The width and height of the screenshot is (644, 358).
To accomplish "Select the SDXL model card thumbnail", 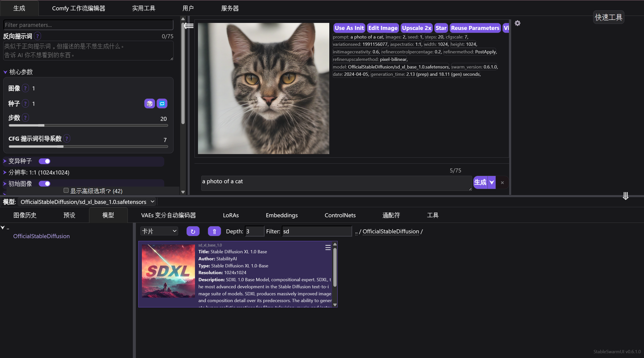I will click(168, 271).
